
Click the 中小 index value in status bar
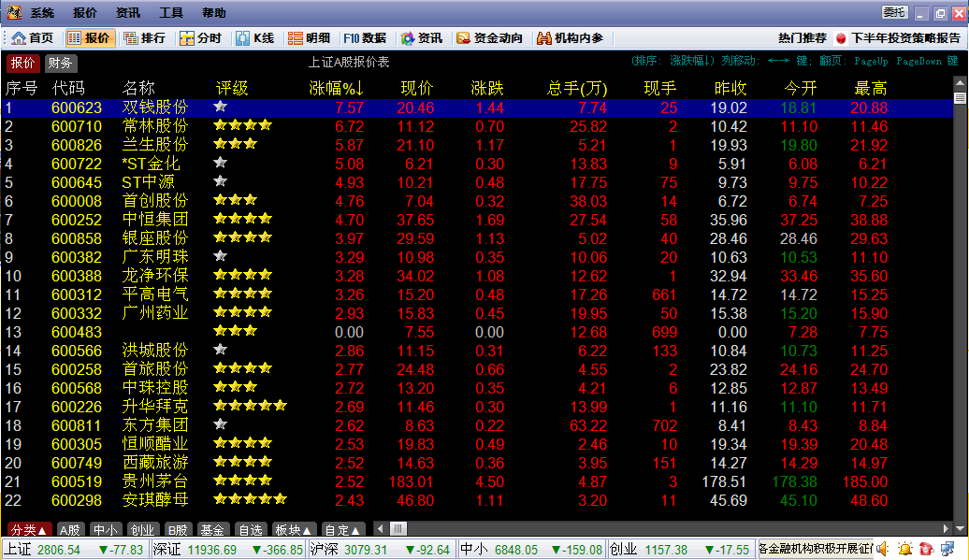pyautogui.click(x=516, y=550)
